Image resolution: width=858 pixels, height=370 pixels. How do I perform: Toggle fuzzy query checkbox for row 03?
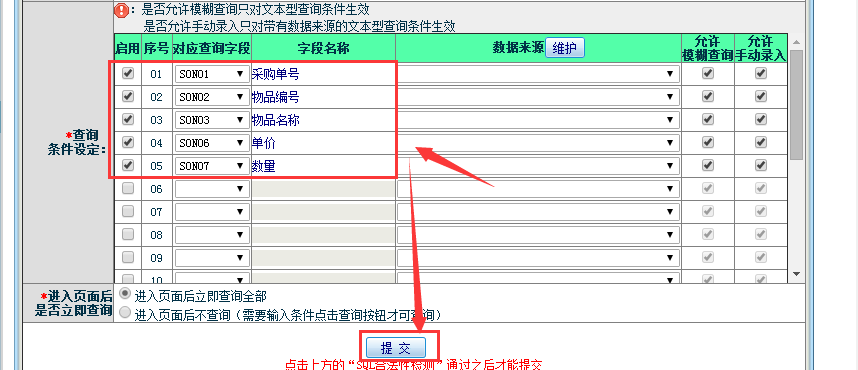(708, 119)
